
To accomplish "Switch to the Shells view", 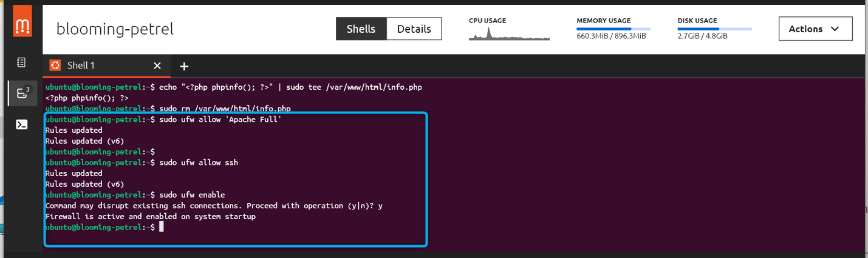I will [x=361, y=29].
